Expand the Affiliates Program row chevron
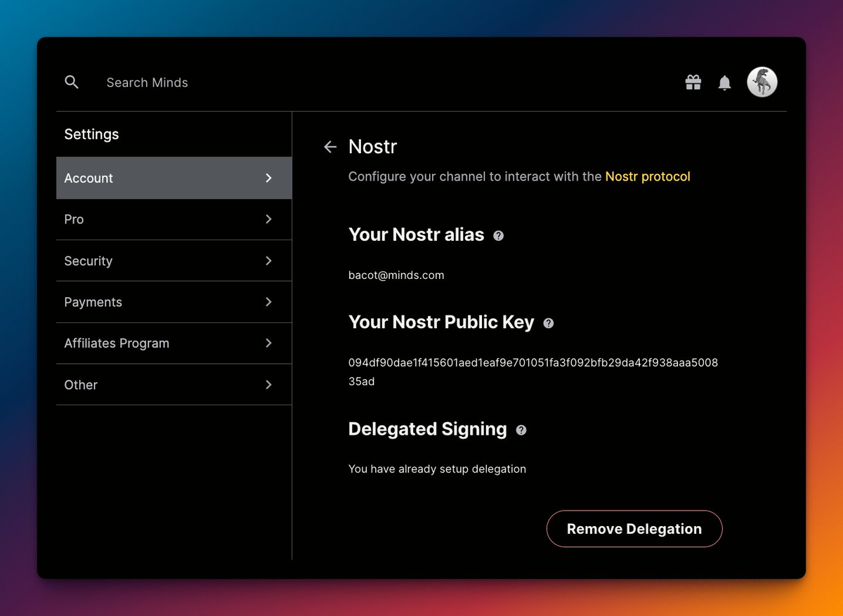Image resolution: width=843 pixels, height=616 pixels. [268, 343]
